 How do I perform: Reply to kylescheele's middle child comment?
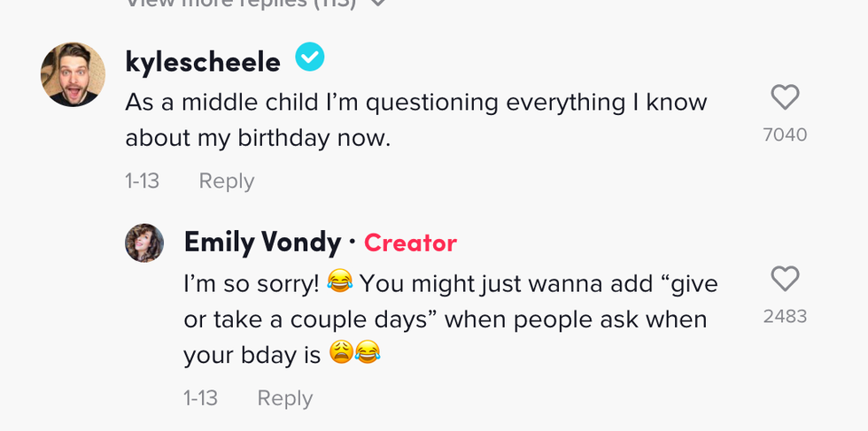[226, 181]
